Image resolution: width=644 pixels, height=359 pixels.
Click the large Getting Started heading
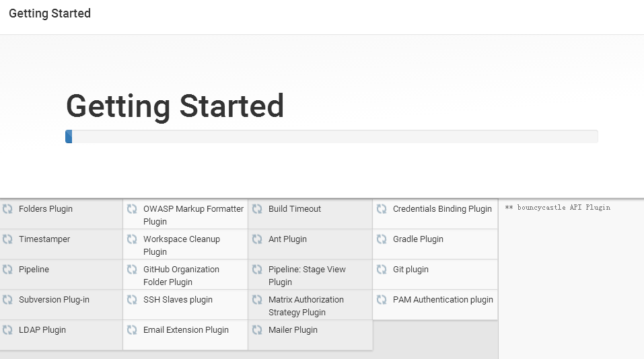tap(175, 106)
